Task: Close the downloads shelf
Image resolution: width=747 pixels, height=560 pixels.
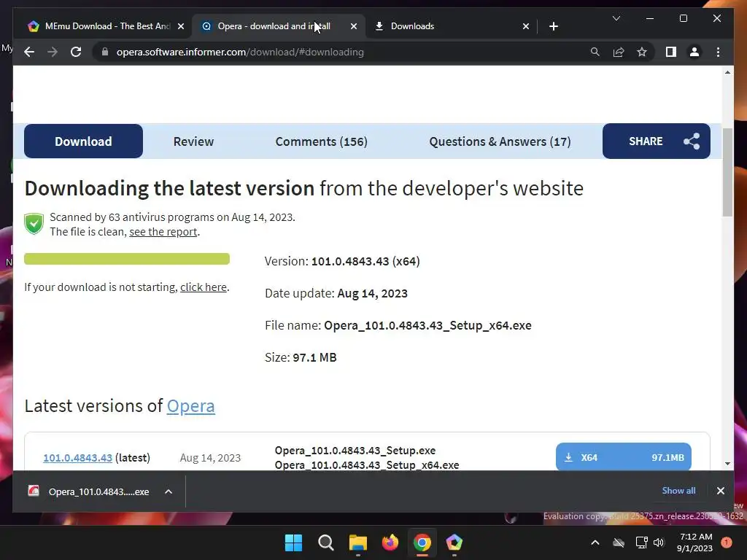Action: (720, 491)
